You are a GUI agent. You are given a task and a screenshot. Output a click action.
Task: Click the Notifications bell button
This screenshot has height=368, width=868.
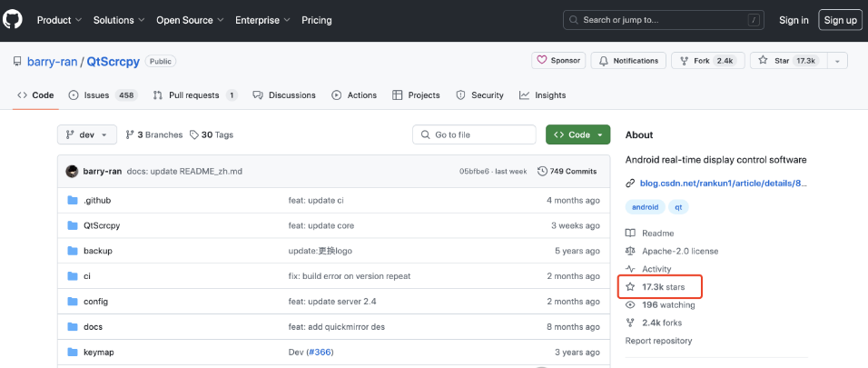pyautogui.click(x=629, y=60)
